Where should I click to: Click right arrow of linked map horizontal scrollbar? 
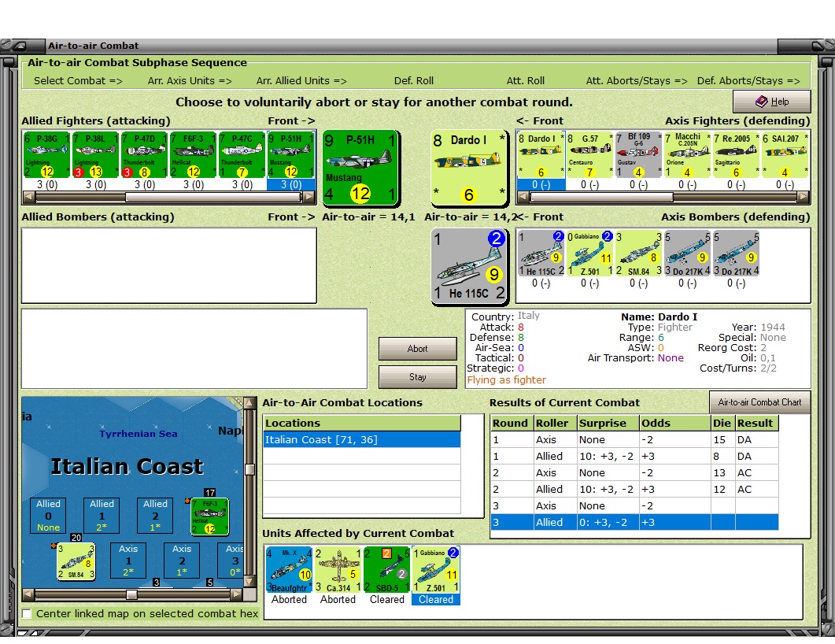tap(238, 594)
